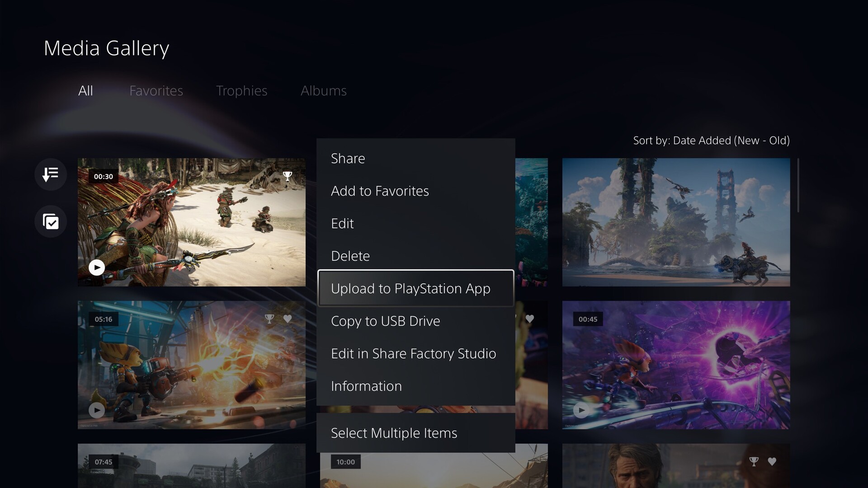Click the download/sort icon on left sidebar
The image size is (868, 488).
pos(51,174)
